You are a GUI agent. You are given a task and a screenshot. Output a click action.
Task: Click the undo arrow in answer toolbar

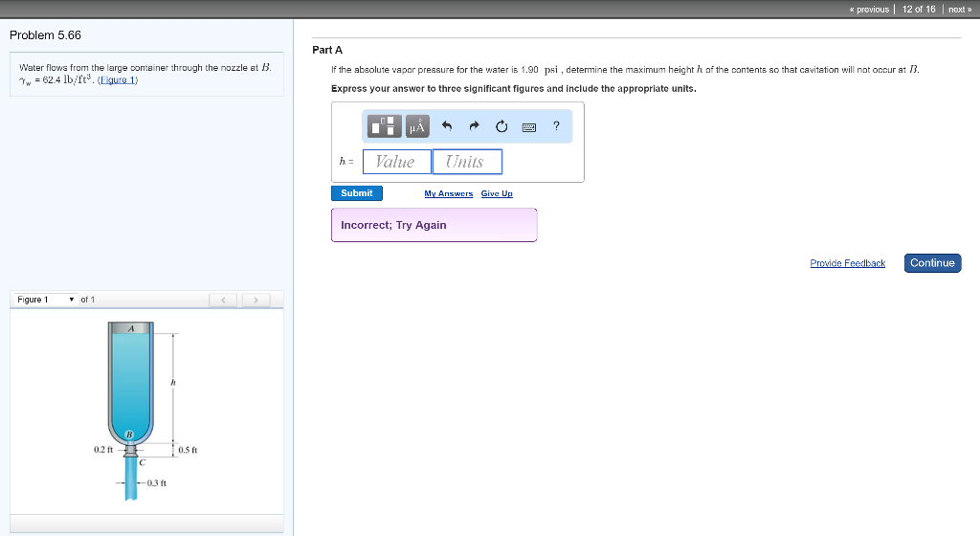click(446, 126)
